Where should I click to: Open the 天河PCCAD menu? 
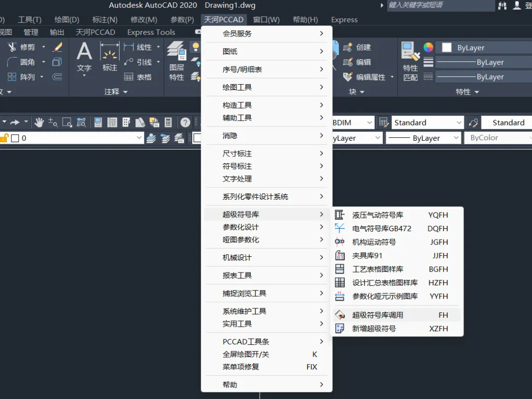[224, 20]
